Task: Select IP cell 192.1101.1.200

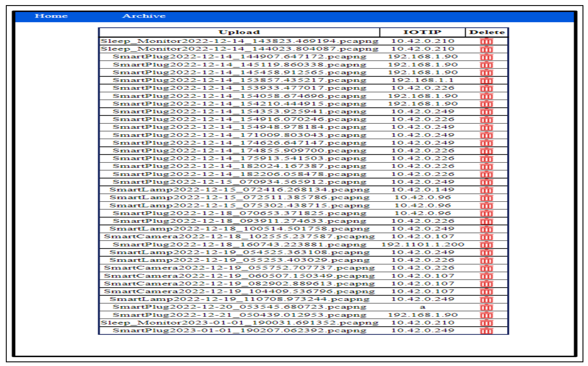Action: click(x=423, y=245)
